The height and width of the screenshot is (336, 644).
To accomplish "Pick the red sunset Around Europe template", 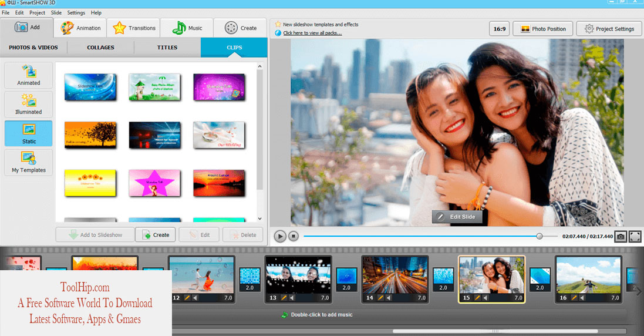I will (x=219, y=183).
